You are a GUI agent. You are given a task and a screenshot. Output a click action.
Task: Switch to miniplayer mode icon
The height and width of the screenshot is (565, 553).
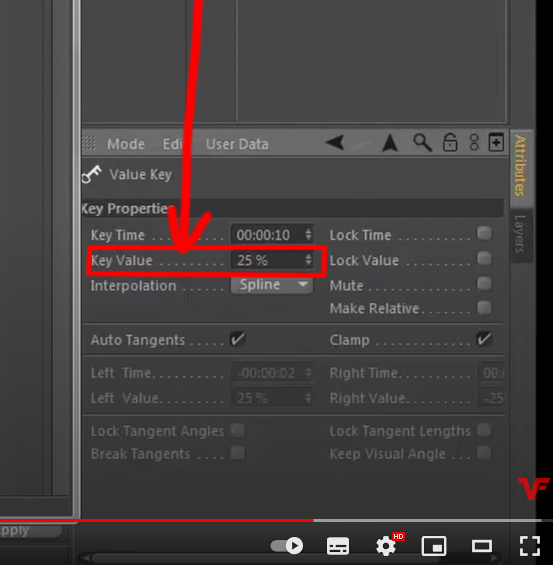pyautogui.click(x=434, y=546)
